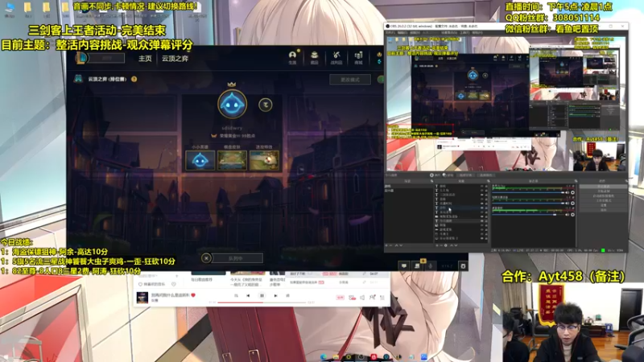Mute the third OBS mixer track speaker
The image size is (644, 362).
pyautogui.click(x=568, y=215)
